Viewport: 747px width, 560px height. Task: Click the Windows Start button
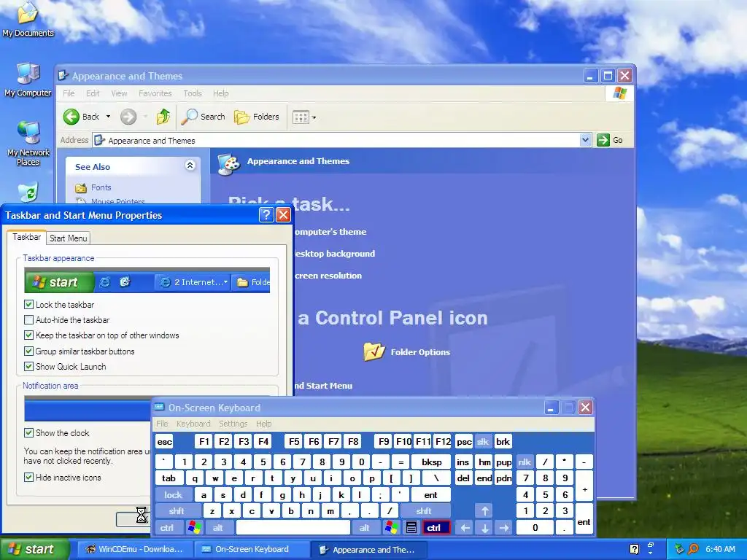(34, 549)
